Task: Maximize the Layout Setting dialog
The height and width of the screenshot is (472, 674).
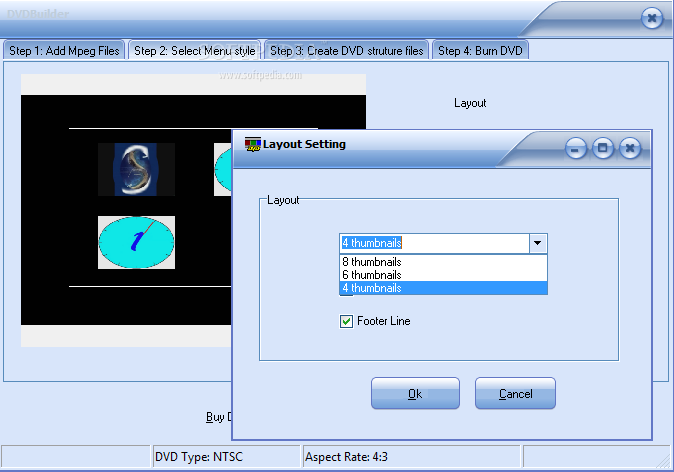Action: (x=603, y=148)
